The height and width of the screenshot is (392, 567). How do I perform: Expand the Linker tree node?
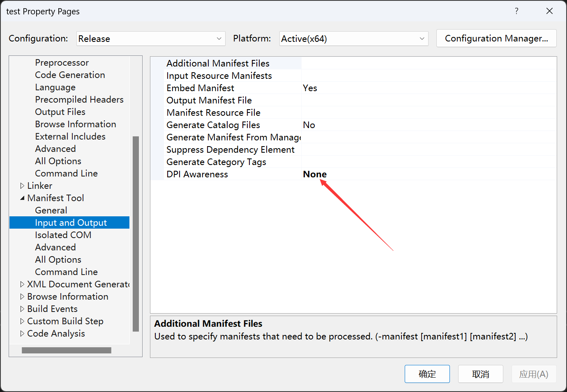[x=22, y=186]
